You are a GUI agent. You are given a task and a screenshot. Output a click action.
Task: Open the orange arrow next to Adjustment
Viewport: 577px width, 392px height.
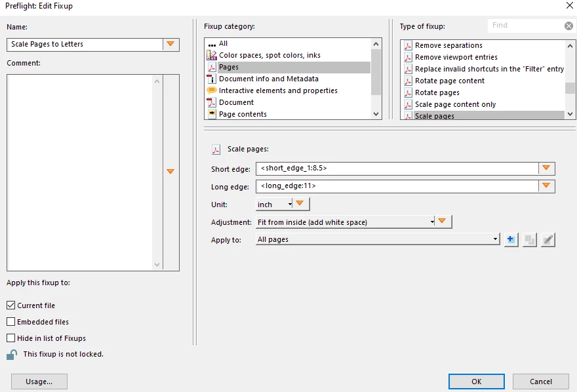click(x=443, y=222)
